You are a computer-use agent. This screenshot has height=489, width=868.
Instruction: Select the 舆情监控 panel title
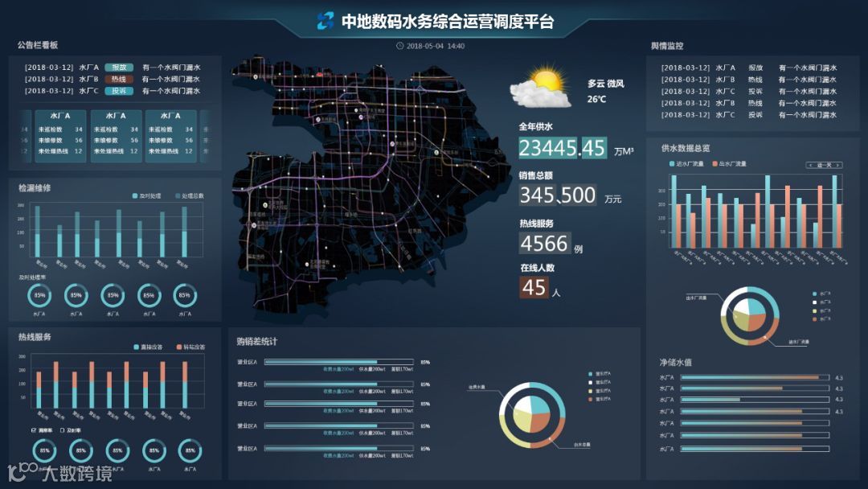click(667, 46)
